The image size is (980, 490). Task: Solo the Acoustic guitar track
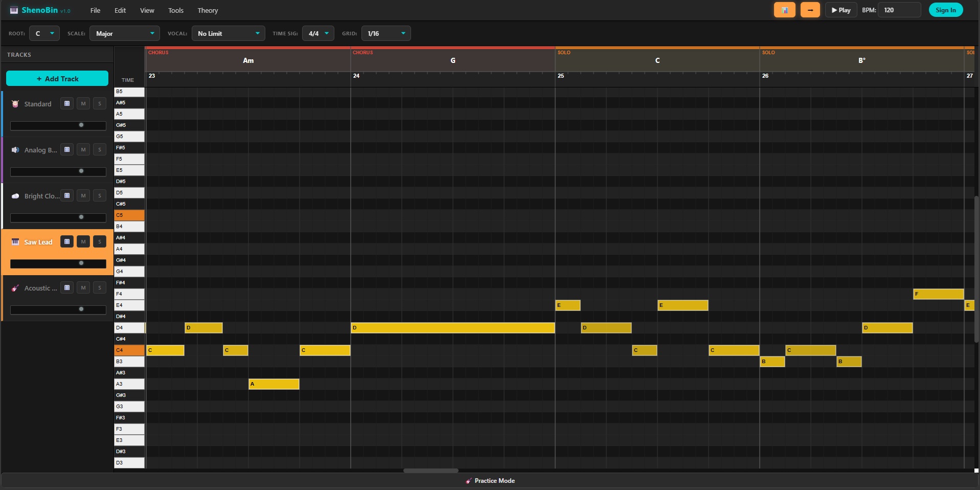tap(100, 287)
